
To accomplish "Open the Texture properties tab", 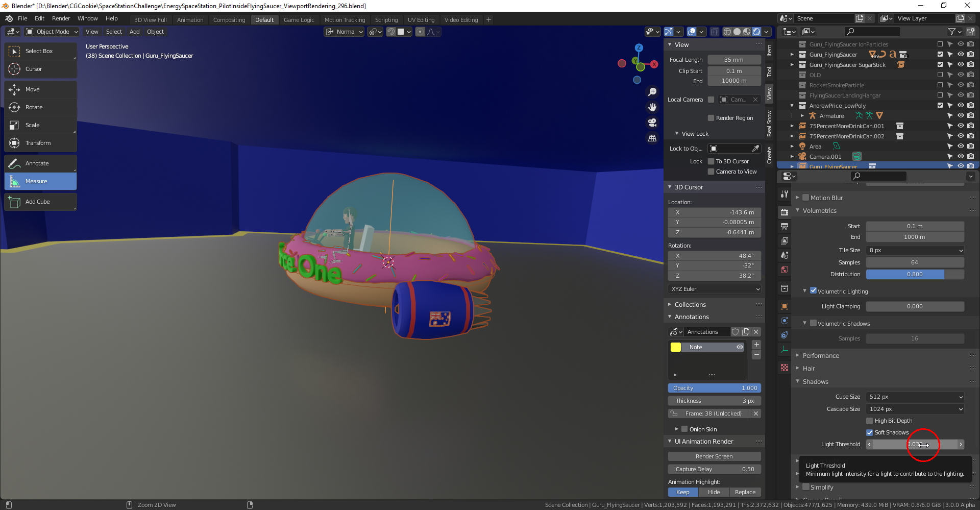I will tap(785, 368).
